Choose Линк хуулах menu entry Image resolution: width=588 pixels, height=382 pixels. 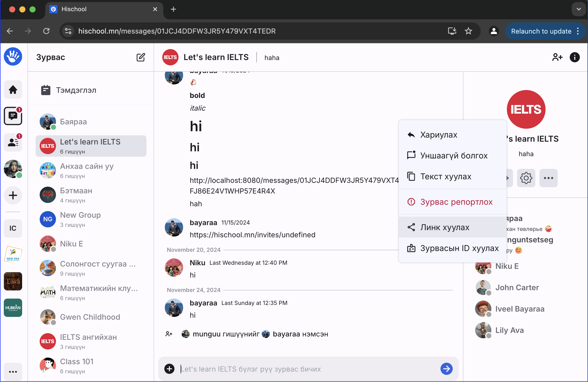(x=445, y=227)
